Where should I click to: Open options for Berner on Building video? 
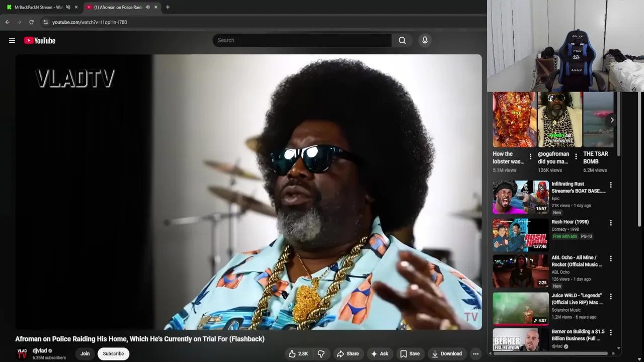(611, 333)
